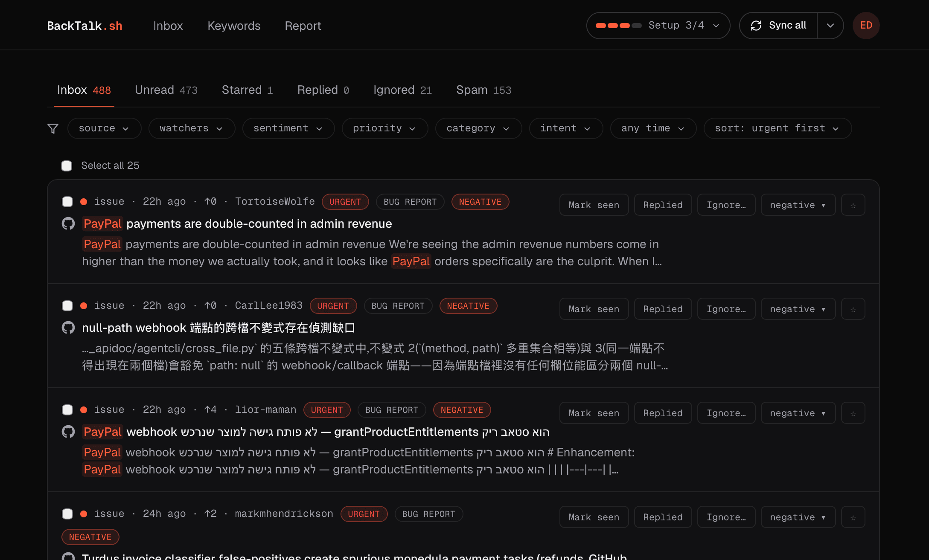Expand the priority filter
The image size is (929, 560).
(x=384, y=128)
